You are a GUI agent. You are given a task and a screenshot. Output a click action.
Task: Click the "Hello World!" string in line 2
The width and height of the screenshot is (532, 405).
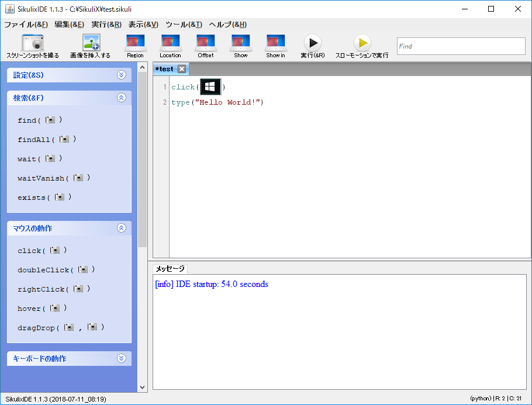tap(227, 102)
